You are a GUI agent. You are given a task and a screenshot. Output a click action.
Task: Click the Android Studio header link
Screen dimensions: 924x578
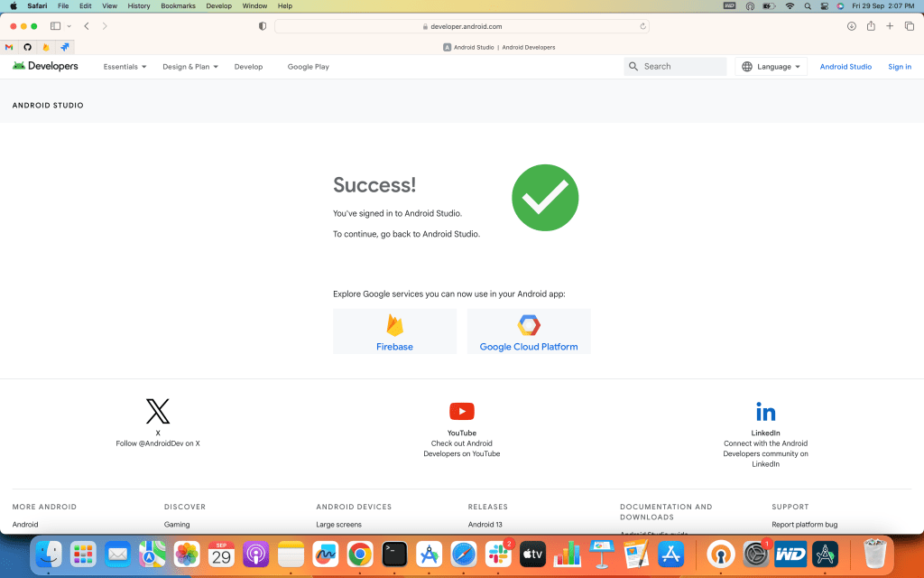pos(845,67)
